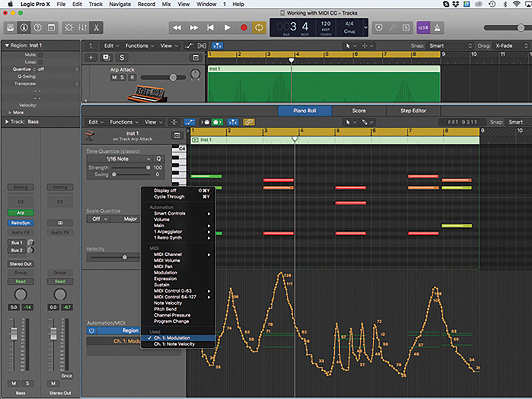
Task: Click the Arp plugin slot on the Bass channel
Action: click(x=20, y=213)
